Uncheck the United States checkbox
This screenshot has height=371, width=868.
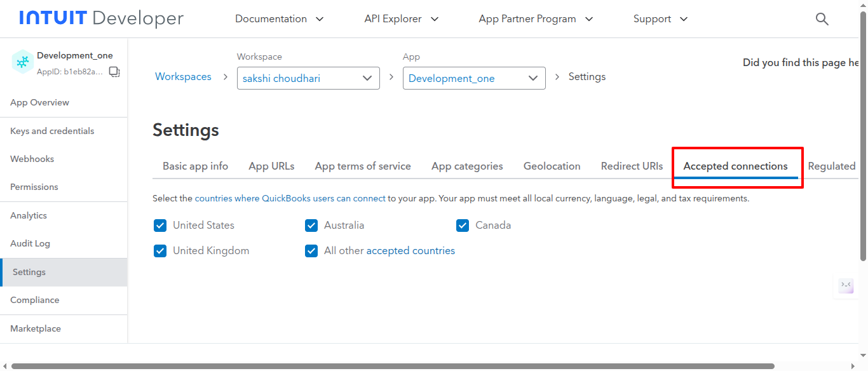pyautogui.click(x=160, y=226)
